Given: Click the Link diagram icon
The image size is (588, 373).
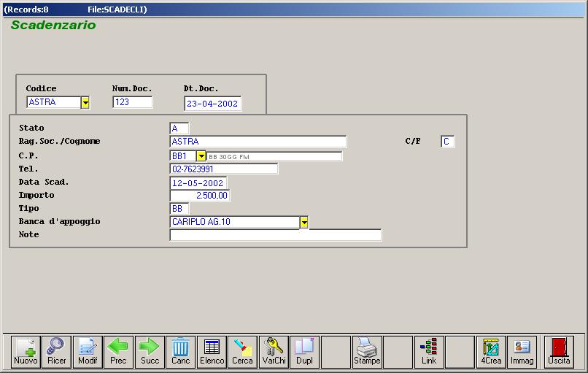Looking at the screenshot, I should [429, 352].
